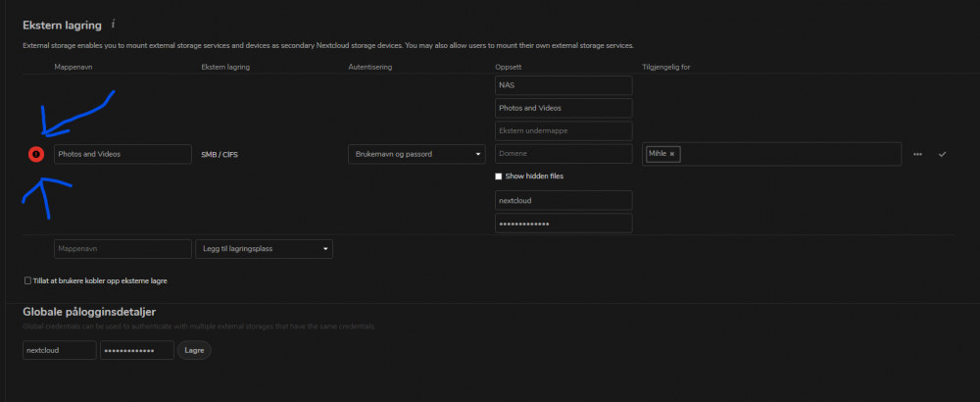Screen dimensions: 980x402
Task: Focus the Domene field
Action: (563, 154)
